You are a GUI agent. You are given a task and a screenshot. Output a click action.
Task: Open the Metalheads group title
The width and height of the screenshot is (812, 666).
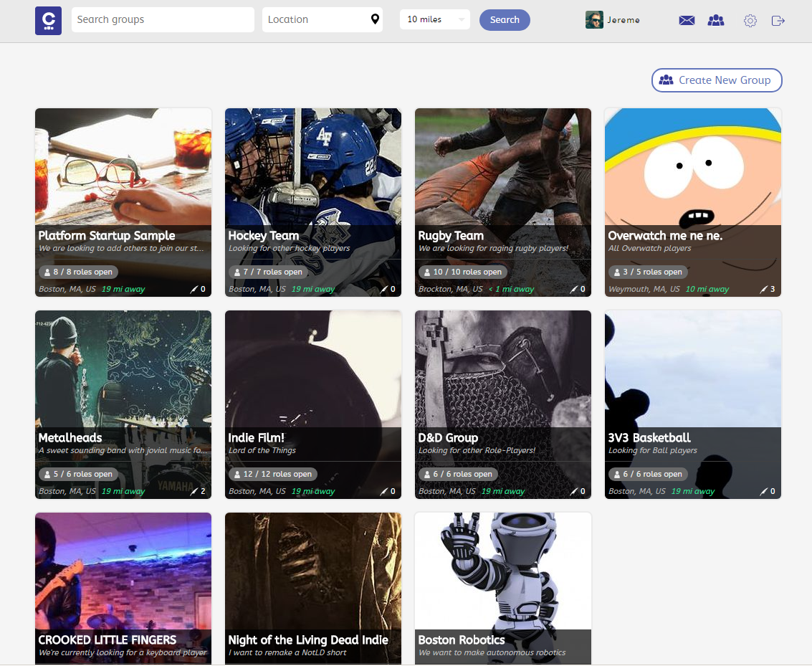pos(70,437)
